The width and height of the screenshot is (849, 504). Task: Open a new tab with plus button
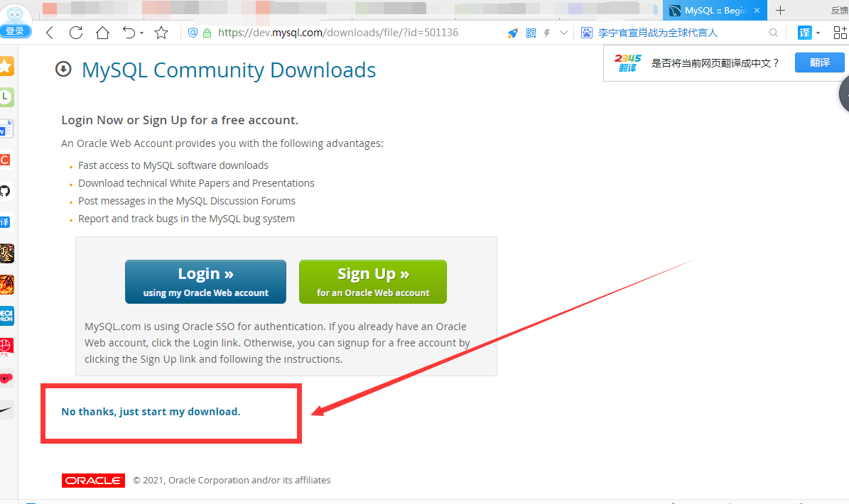780,10
